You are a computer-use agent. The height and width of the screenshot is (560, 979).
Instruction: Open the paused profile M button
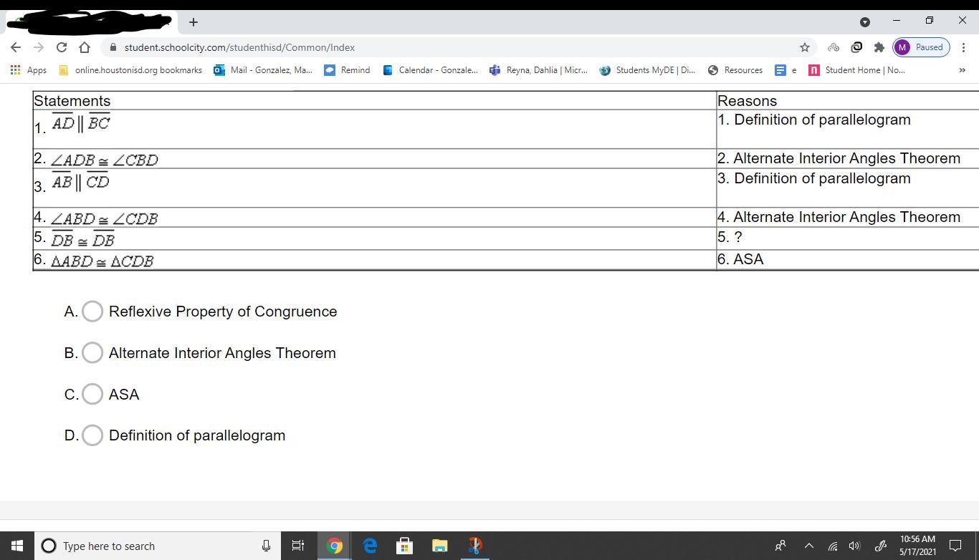921,47
